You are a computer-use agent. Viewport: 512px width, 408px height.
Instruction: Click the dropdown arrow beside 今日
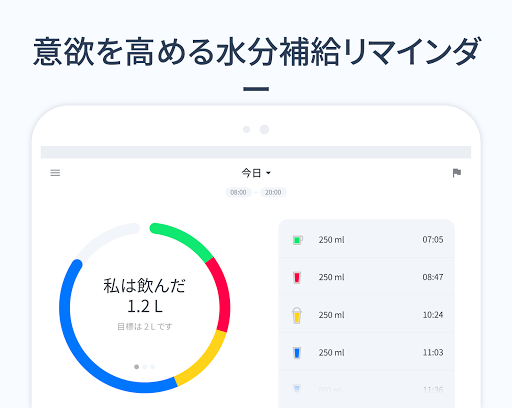[x=268, y=173]
